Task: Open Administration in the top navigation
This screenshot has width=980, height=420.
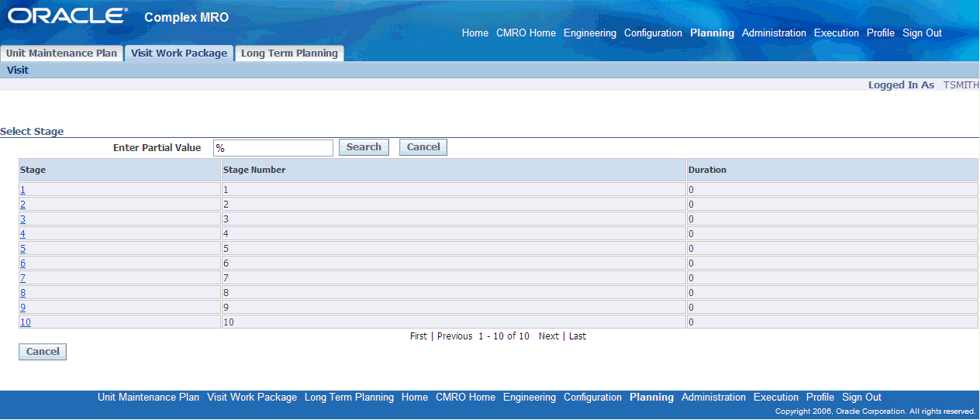Action: [x=774, y=33]
